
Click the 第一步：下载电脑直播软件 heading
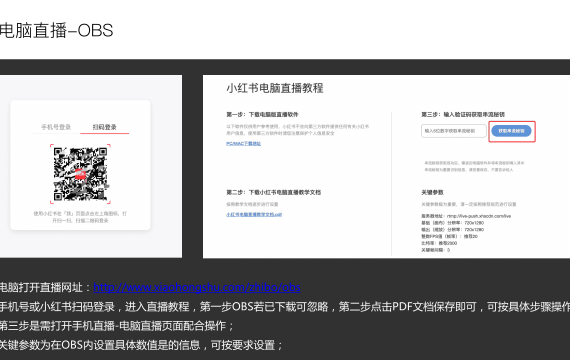262,115
